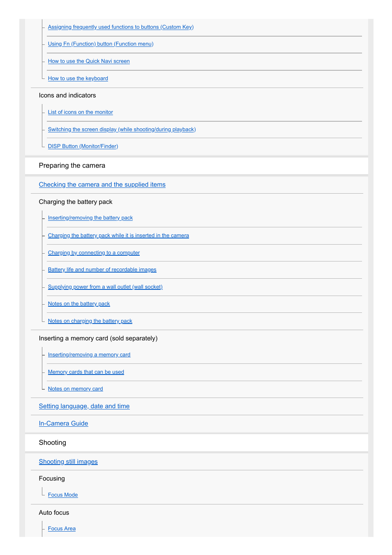Viewport: 392px width, 555px height.
Task: Open Checking the camera and the supplied items
Action: coord(102,185)
